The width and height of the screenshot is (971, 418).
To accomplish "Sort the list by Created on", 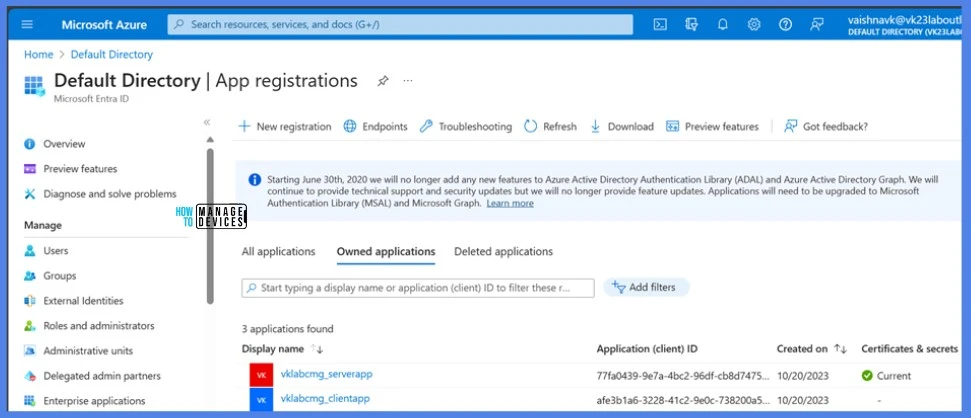I will [x=812, y=349].
